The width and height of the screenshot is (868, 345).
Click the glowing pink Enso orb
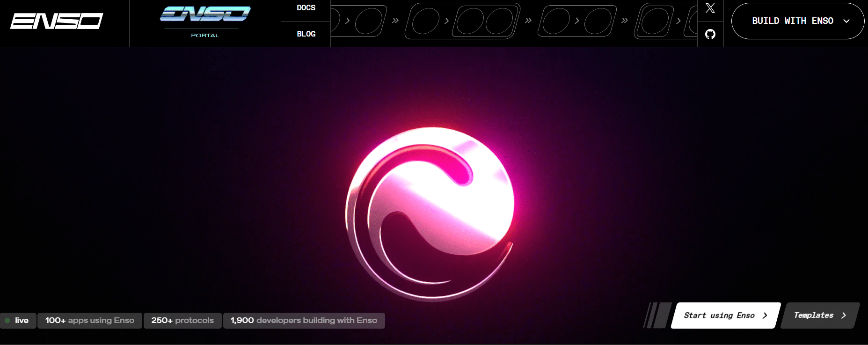pyautogui.click(x=430, y=213)
